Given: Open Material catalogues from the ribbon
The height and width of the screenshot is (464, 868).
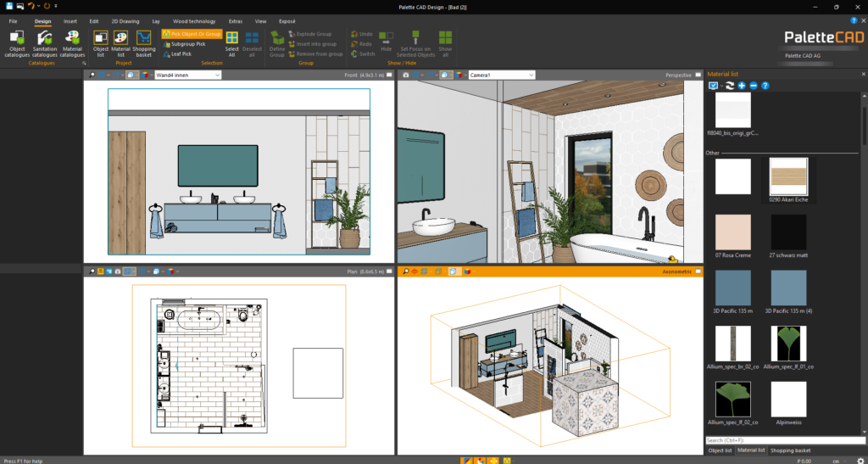Looking at the screenshot, I should click(x=73, y=42).
